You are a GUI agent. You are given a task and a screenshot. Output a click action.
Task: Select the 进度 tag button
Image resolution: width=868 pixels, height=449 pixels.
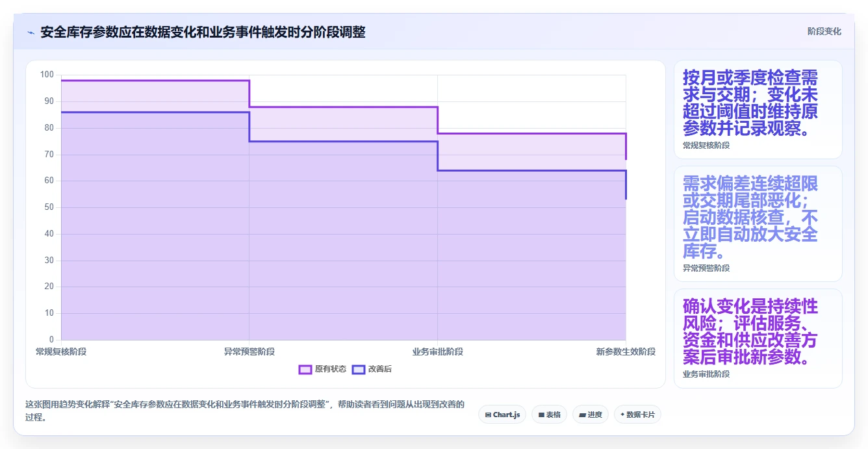[x=591, y=415]
